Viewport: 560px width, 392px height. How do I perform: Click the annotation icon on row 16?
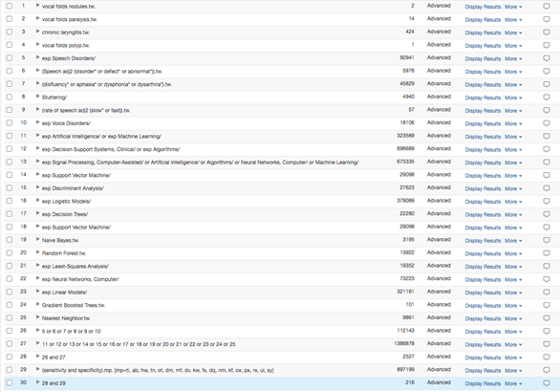pyautogui.click(x=546, y=201)
